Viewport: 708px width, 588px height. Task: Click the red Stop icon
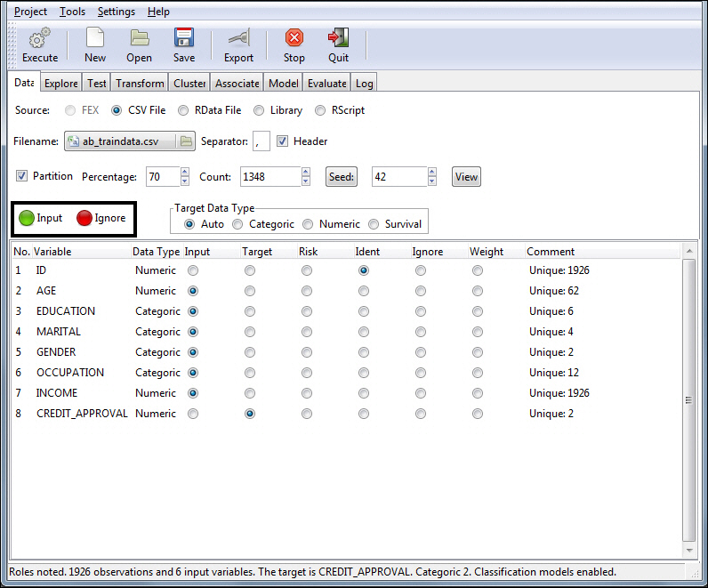294,38
